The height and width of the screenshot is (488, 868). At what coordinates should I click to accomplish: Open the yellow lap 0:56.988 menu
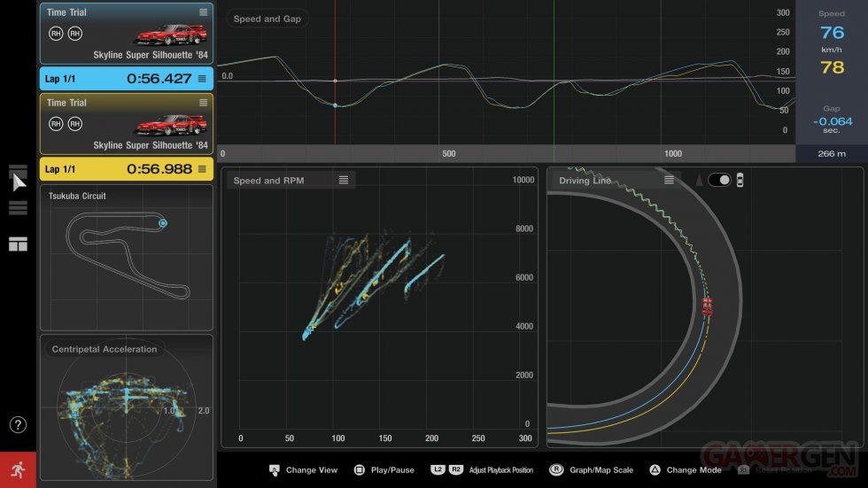click(202, 168)
